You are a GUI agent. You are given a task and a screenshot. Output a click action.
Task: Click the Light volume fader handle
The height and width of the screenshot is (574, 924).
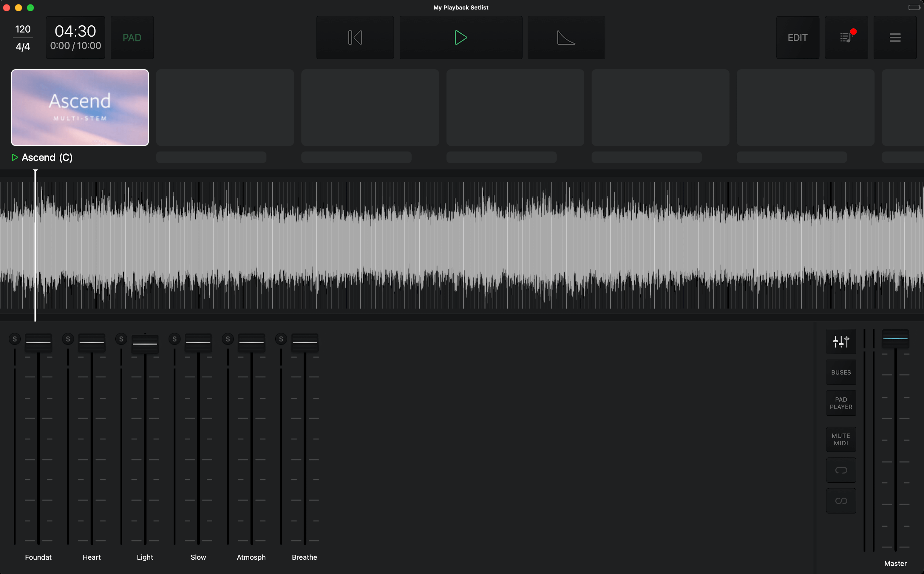point(145,344)
